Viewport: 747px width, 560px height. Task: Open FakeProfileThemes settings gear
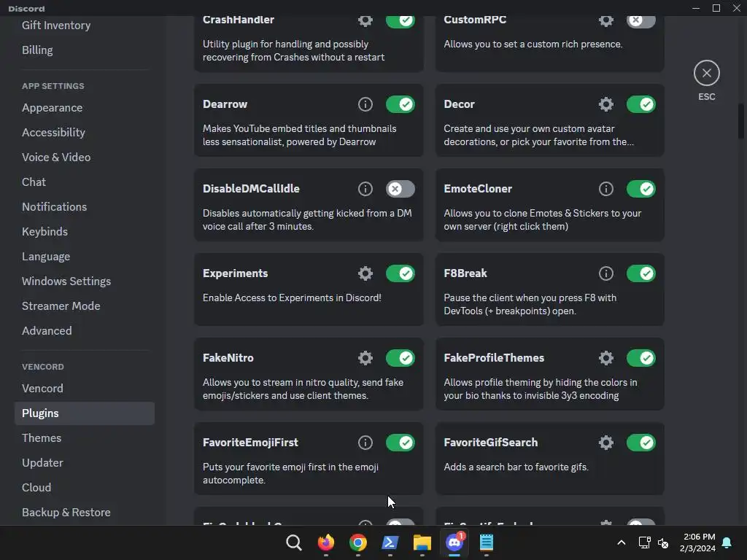pyautogui.click(x=606, y=358)
